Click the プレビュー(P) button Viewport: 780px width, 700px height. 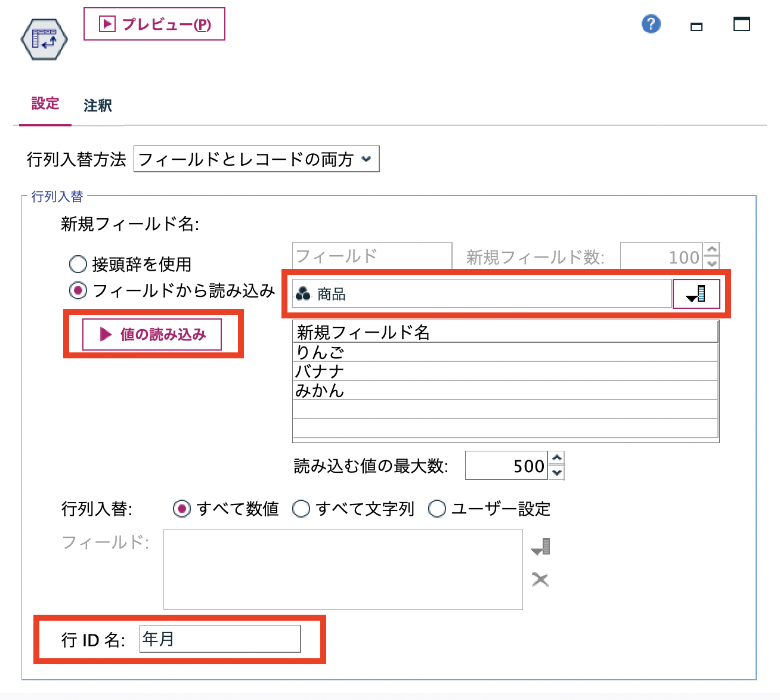click(x=154, y=24)
